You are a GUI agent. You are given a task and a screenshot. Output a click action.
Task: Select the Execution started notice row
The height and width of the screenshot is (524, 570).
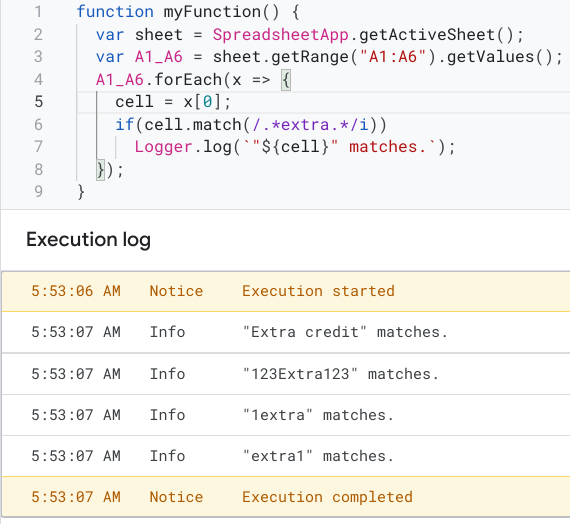click(x=286, y=291)
